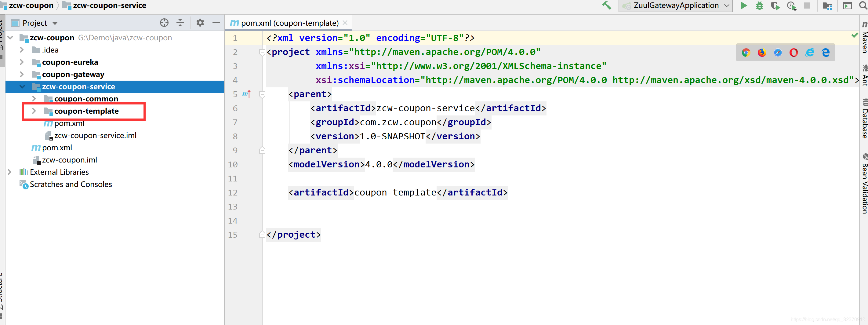Click the Collapse All icon in Project panel
Viewport: 868px width, 325px height.
(x=180, y=23)
